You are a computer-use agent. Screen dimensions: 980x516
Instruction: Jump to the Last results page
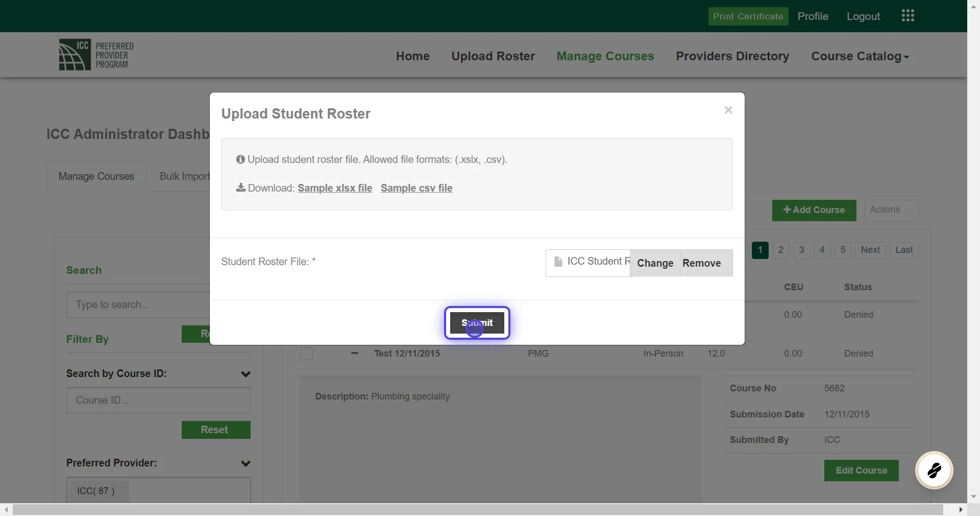(x=904, y=250)
